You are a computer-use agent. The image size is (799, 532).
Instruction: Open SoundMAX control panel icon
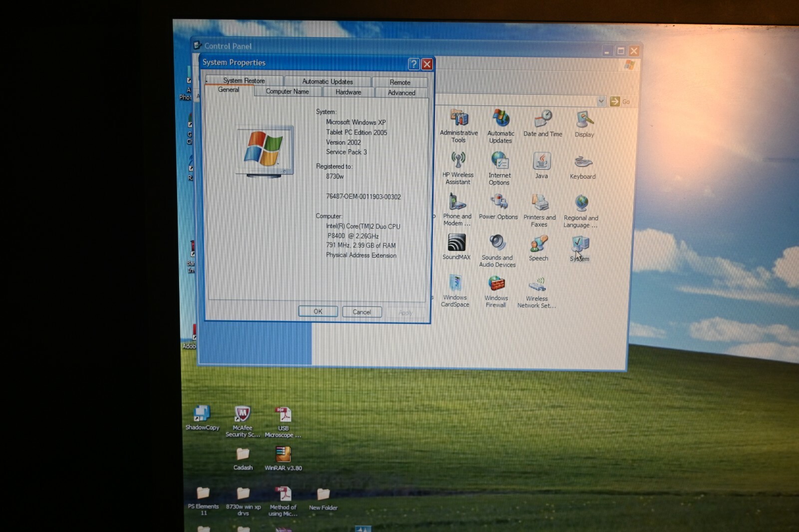456,247
